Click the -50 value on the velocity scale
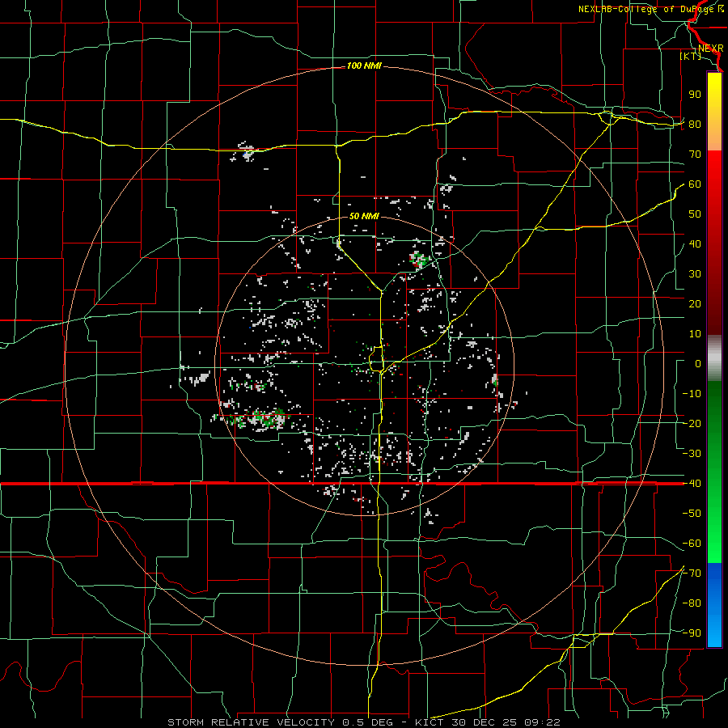Screen dimensions: 728x728 click(x=692, y=514)
